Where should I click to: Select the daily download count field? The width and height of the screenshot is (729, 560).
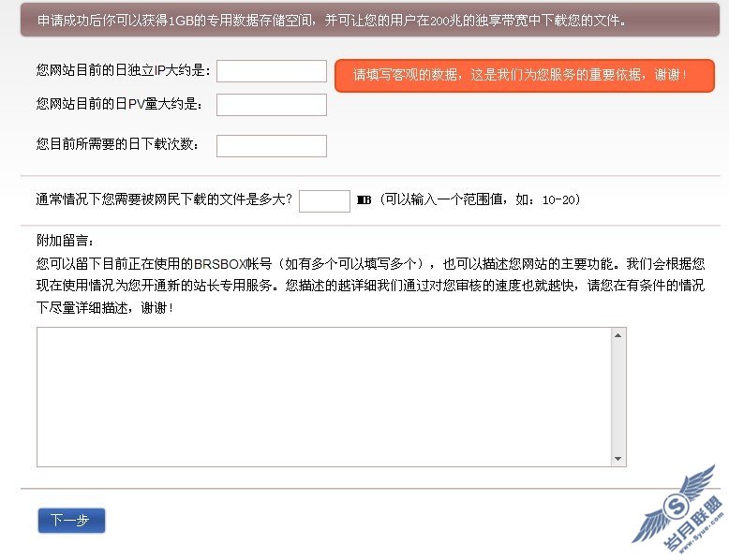(271, 146)
